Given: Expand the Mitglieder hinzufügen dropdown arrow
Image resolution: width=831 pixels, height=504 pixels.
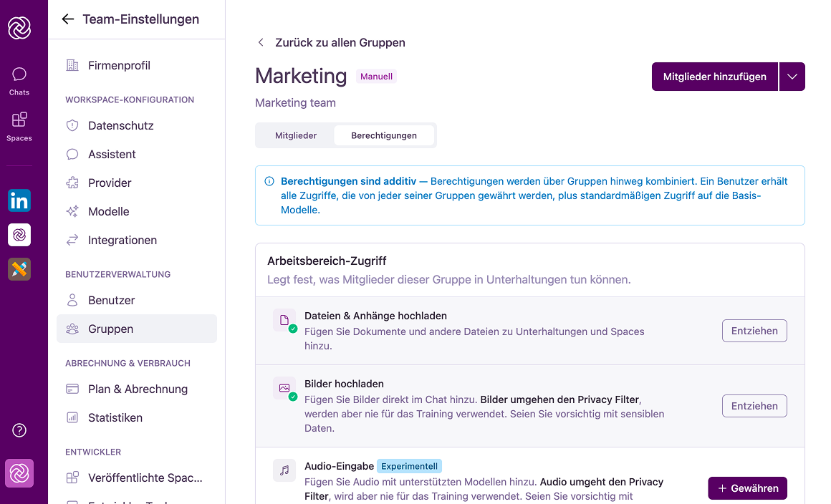Looking at the screenshot, I should (792, 77).
